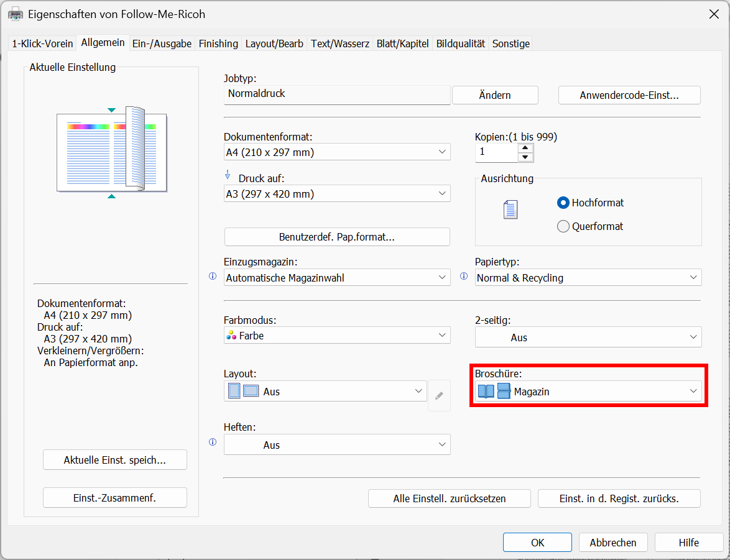730x560 pixels.
Task: Click the pencil edit icon next to Layout
Action: [x=439, y=395]
